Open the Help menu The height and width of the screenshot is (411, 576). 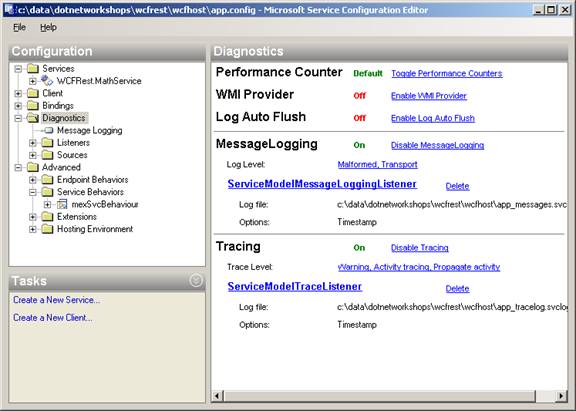tap(48, 27)
